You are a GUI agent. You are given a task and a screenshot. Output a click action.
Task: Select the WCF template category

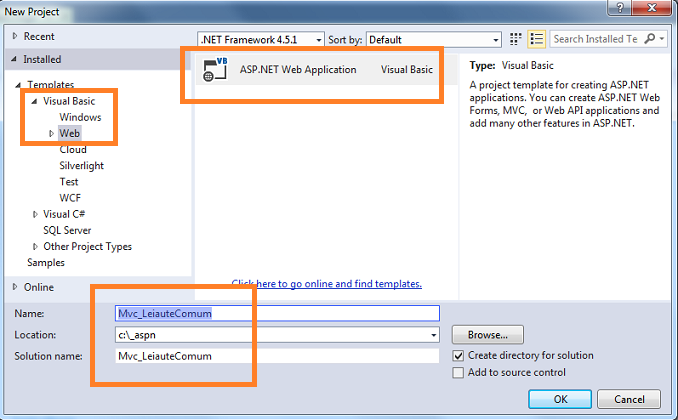(70, 198)
